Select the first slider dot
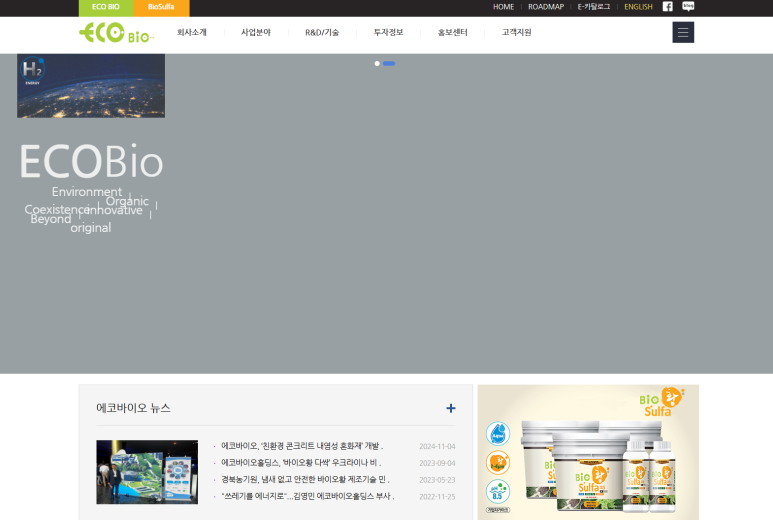 click(x=377, y=64)
